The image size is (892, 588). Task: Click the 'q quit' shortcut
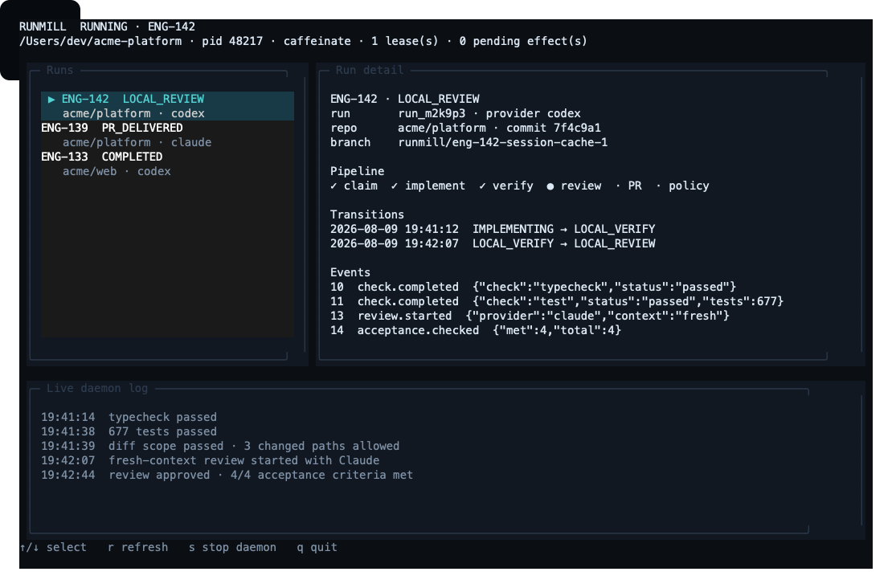tap(317, 547)
